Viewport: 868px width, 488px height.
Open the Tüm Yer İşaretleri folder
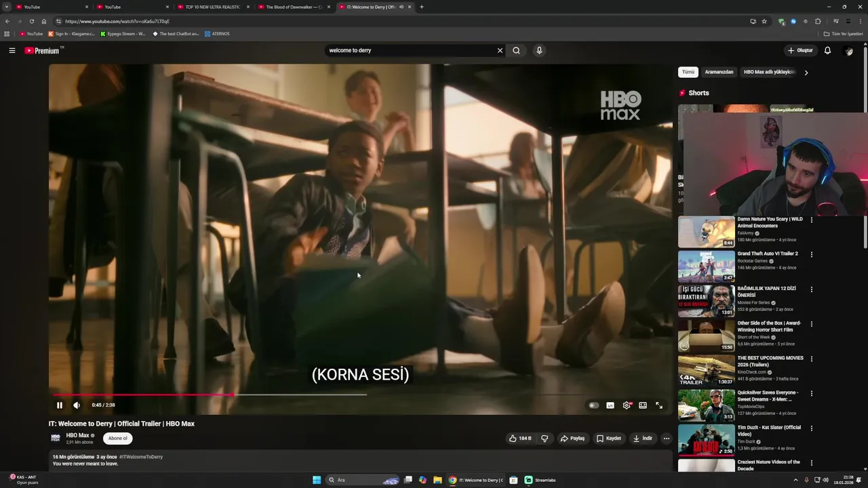[843, 34]
